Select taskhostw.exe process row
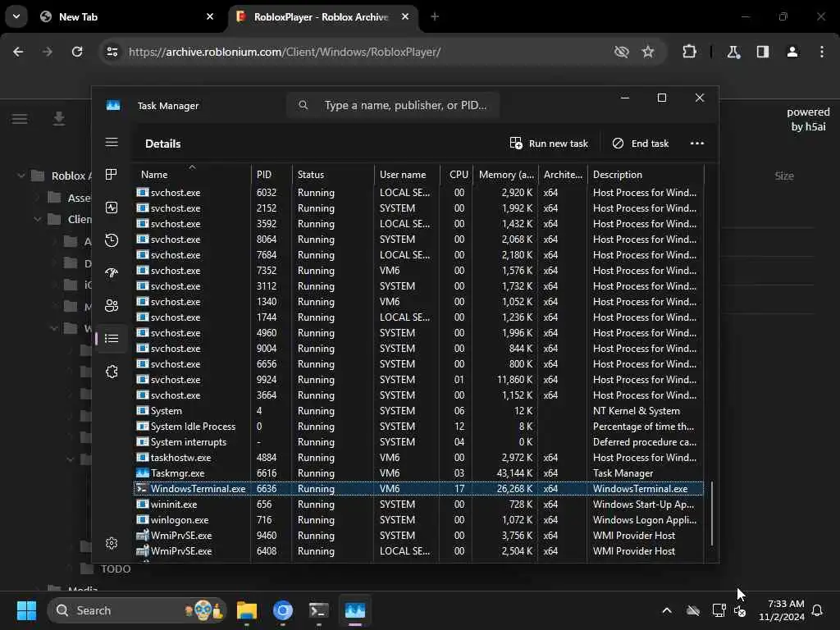The image size is (840, 630). (x=418, y=458)
